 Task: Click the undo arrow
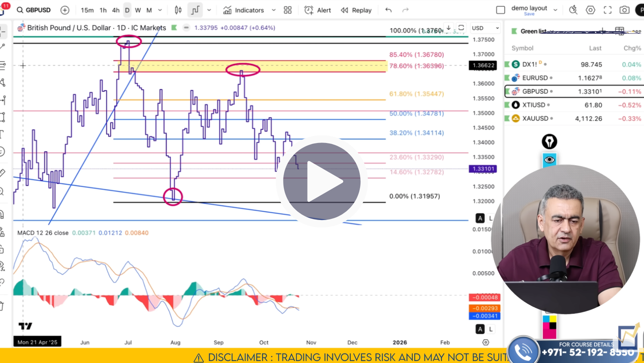388,10
